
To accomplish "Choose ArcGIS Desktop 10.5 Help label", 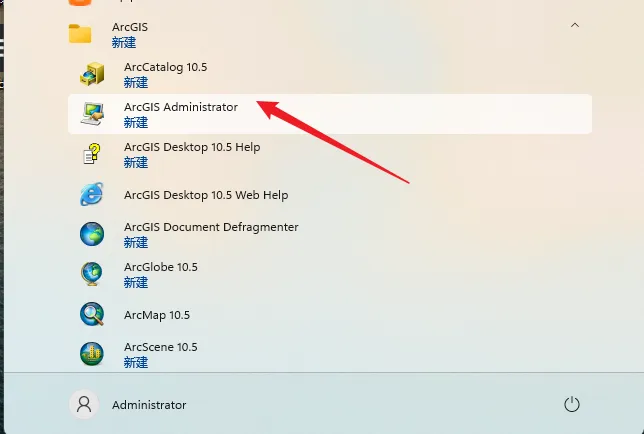I will (192, 147).
